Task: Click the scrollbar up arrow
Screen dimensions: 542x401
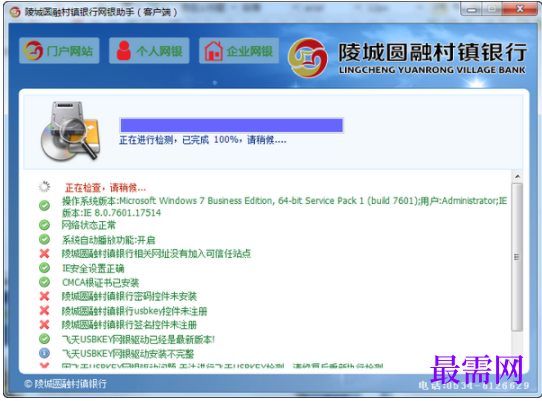Action: click(x=517, y=177)
